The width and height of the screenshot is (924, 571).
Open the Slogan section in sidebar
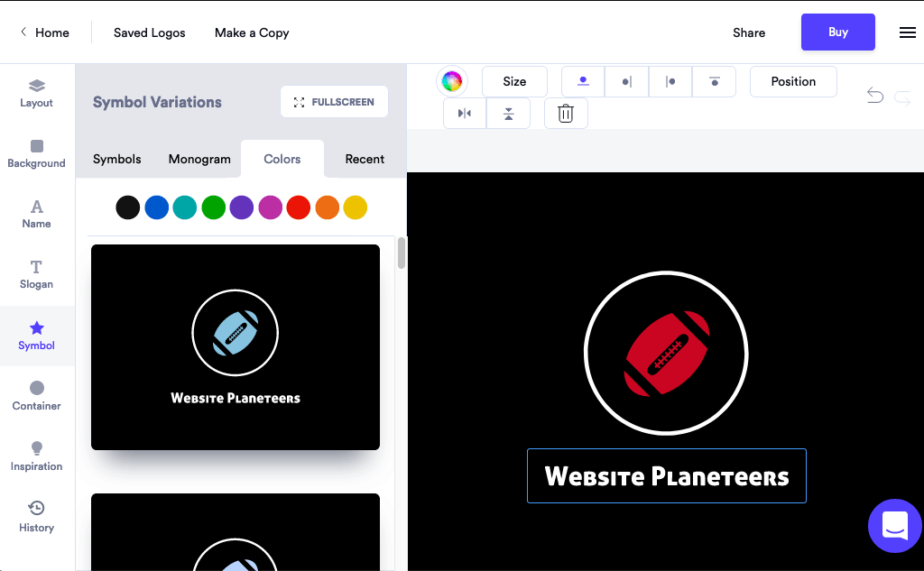36,275
